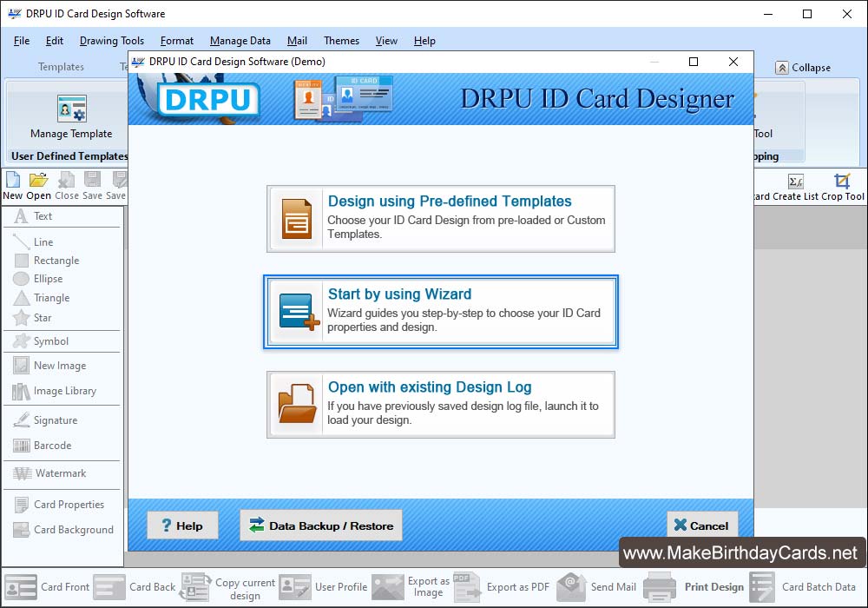This screenshot has height=608, width=868.
Task: Click Export as PDF
Action: pyautogui.click(x=502, y=587)
